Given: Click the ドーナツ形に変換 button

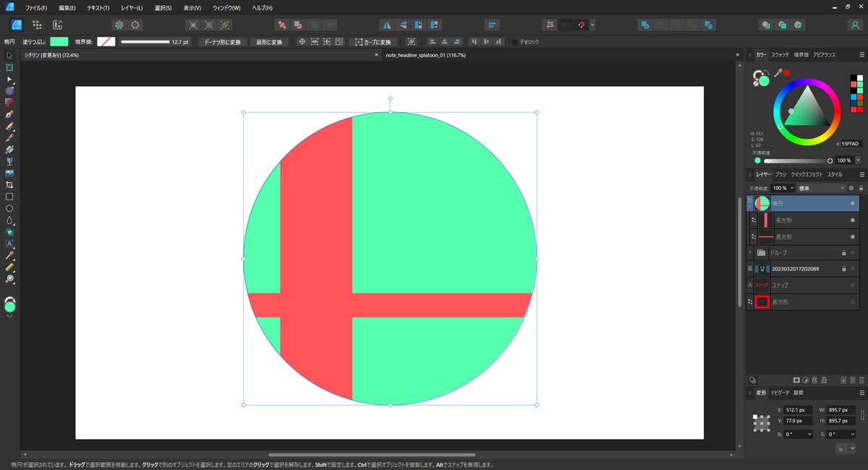Looking at the screenshot, I should [221, 42].
